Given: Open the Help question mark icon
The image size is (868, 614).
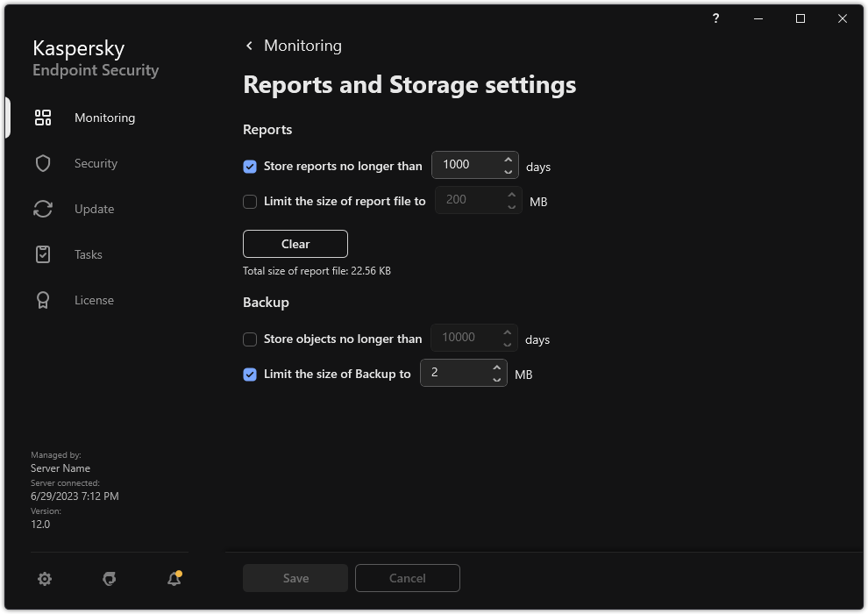Looking at the screenshot, I should tap(715, 18).
